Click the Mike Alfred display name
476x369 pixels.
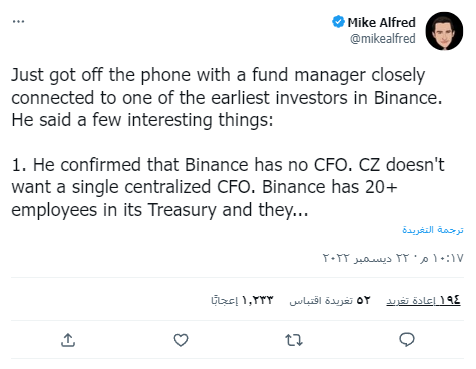click(382, 22)
